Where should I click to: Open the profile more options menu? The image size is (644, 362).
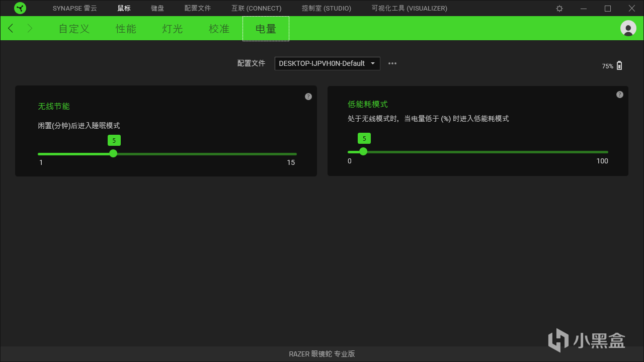[392, 63]
